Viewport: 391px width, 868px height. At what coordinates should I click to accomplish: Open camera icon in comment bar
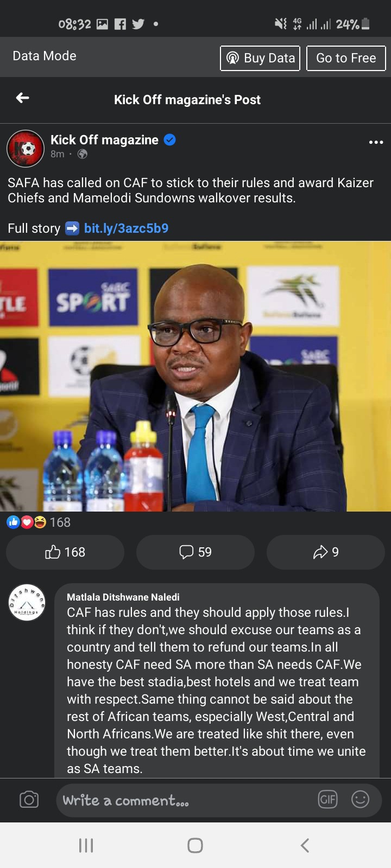click(29, 800)
